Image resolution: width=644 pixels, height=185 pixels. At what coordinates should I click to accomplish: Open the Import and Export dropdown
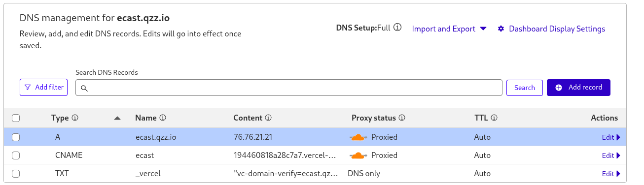click(449, 29)
